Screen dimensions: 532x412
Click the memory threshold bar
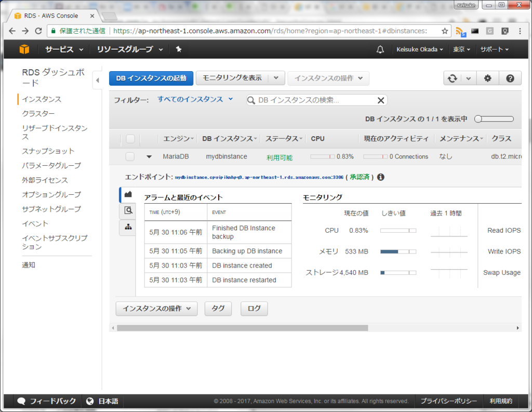click(x=398, y=251)
